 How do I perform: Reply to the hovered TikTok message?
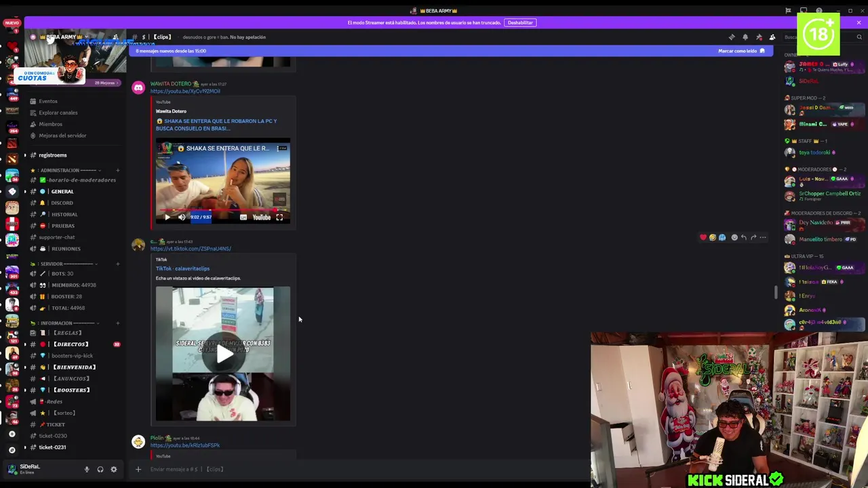tap(744, 237)
